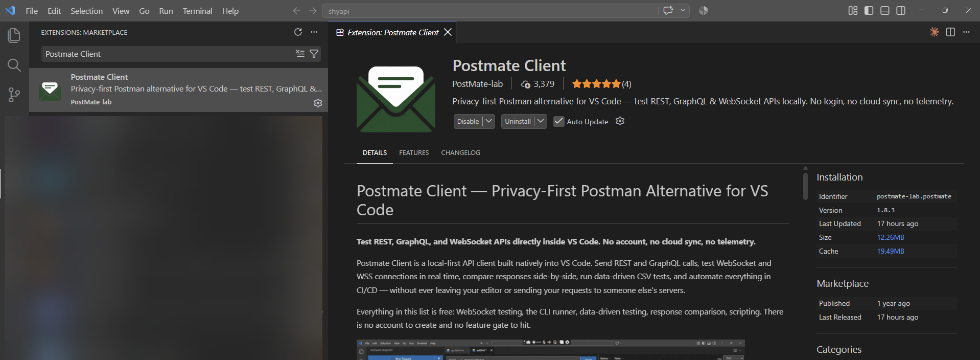
Task: Go back with navigation arrow
Action: (297, 11)
